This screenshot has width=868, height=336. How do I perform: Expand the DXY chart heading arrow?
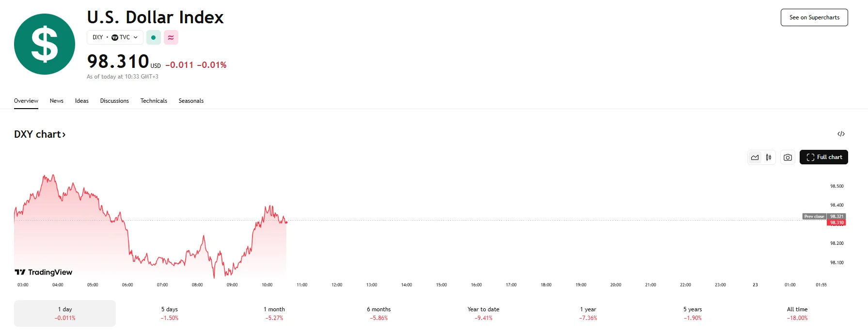tap(63, 134)
